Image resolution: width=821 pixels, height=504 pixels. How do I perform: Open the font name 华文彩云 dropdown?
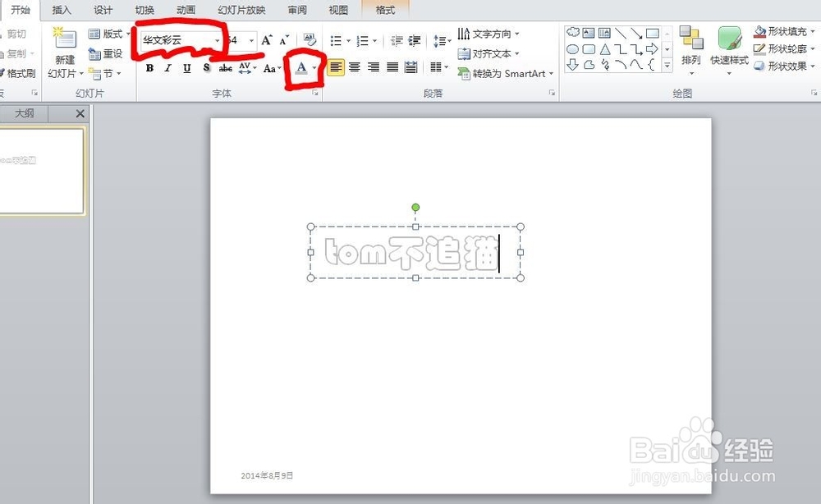pyautogui.click(x=217, y=40)
